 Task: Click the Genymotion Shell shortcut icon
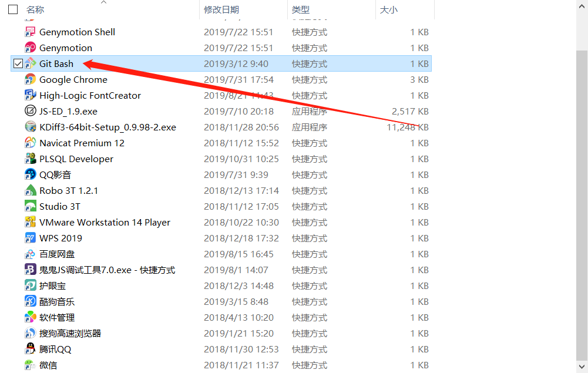(x=30, y=32)
